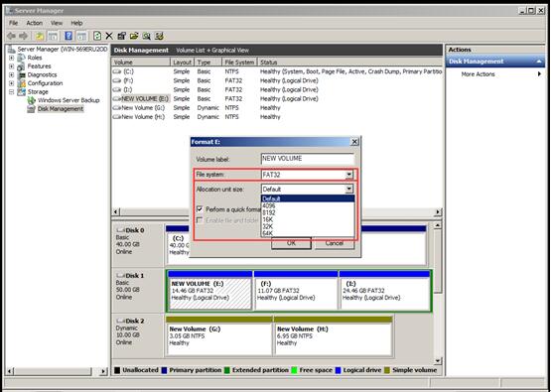Sort by the Status column header
This screenshot has height=392, width=551.
pyautogui.click(x=349, y=63)
